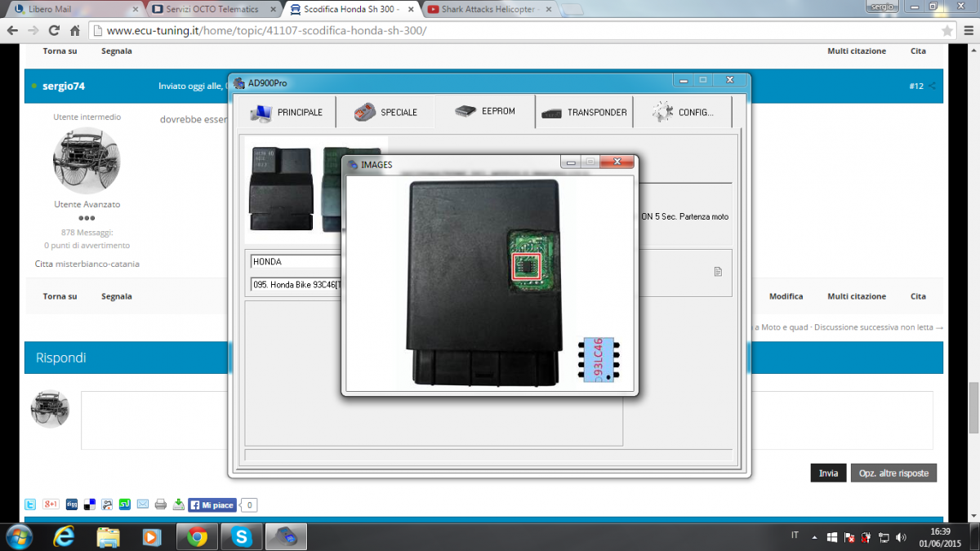Switch to AD900Pro on the taskbar

point(285,537)
